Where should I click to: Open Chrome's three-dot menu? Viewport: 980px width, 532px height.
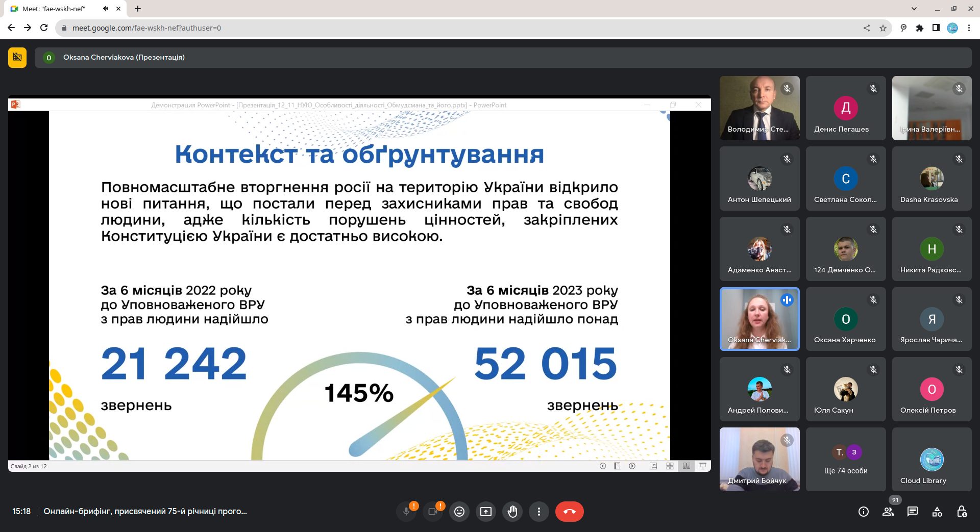969,28
